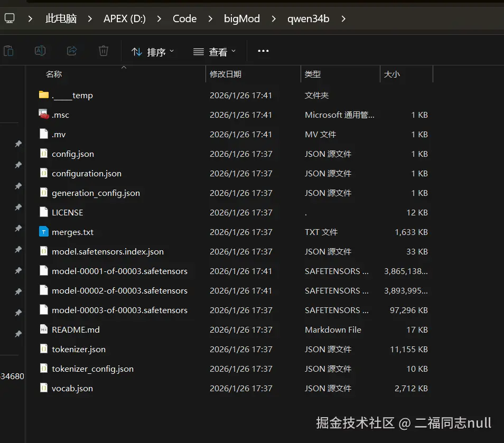This screenshot has width=504, height=443.
Task: Sort by 名称 column header
Action: 54,74
